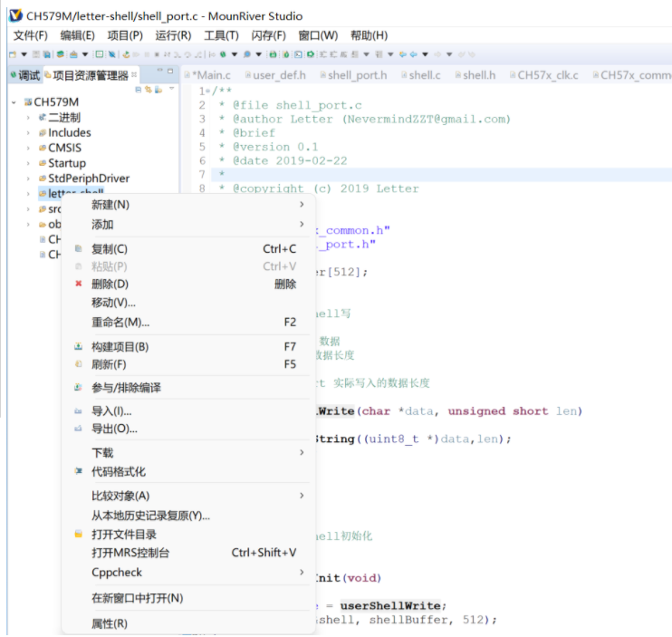Screen dimensions: 672x637
Task: Expand the Includes folder
Action: [28, 133]
